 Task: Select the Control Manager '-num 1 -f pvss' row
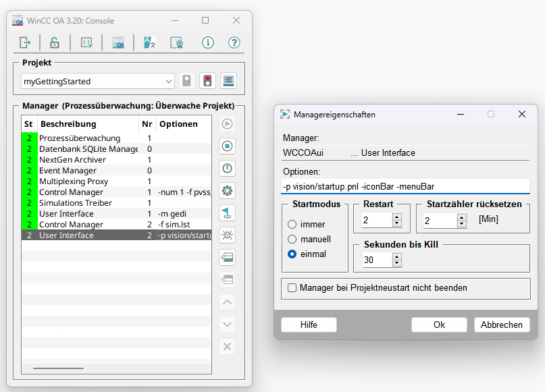[116, 192]
